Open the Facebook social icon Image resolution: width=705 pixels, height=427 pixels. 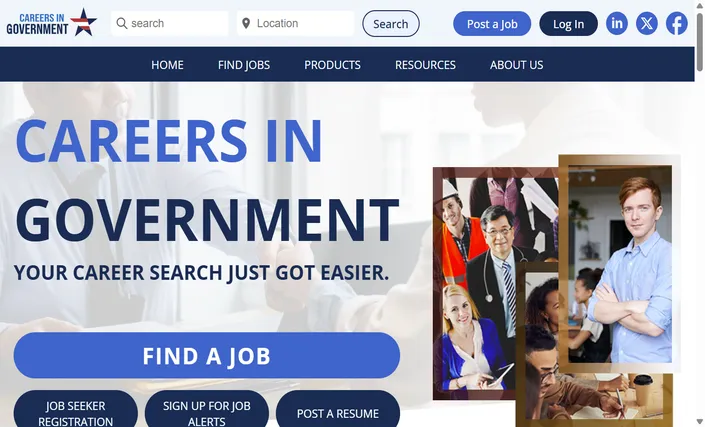677,23
